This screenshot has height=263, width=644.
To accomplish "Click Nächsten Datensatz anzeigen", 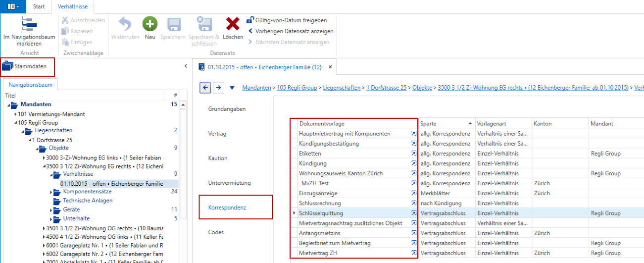I will point(289,42).
